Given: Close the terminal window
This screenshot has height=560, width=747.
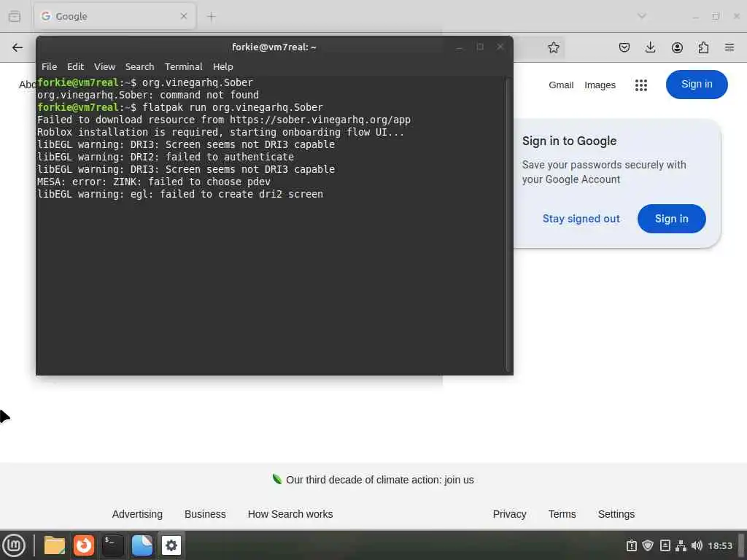Looking at the screenshot, I should coord(500,47).
